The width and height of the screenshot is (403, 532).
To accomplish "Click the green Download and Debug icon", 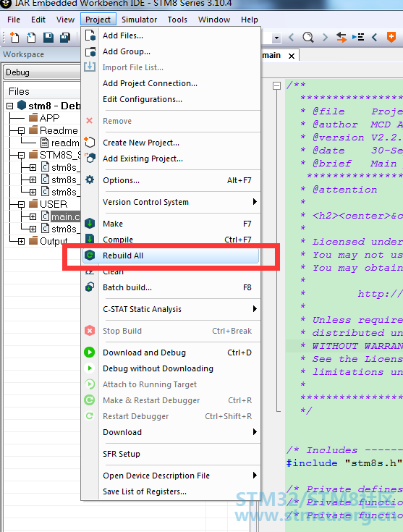I will click(x=90, y=352).
